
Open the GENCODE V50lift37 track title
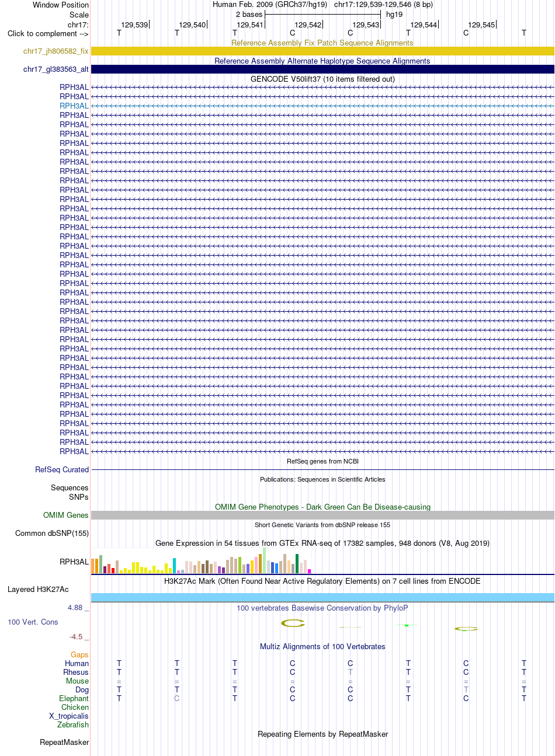click(322, 79)
